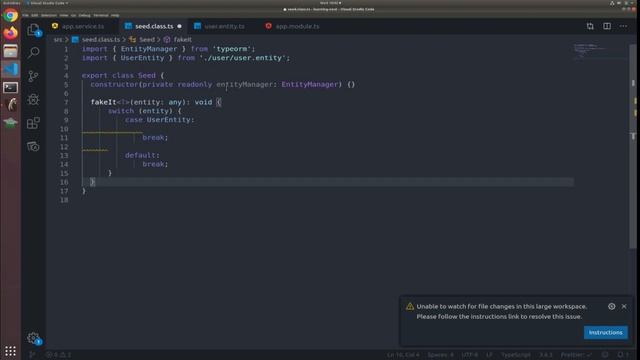Viewport: 640px width, 360px height.
Task: Click the 'default:' label on line 13
Action: (142, 155)
